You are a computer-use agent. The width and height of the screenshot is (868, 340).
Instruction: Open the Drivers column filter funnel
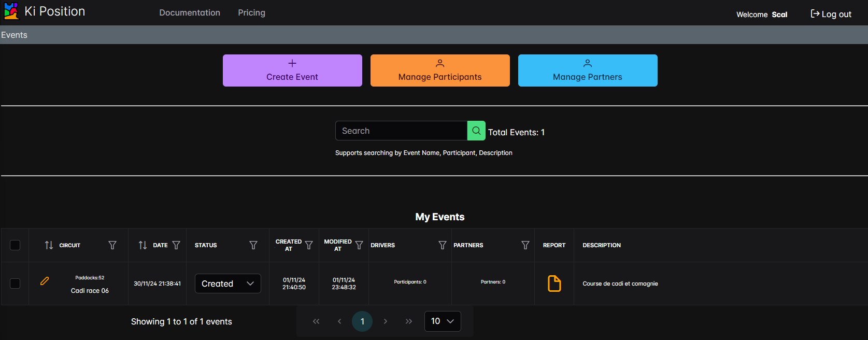[x=443, y=245]
